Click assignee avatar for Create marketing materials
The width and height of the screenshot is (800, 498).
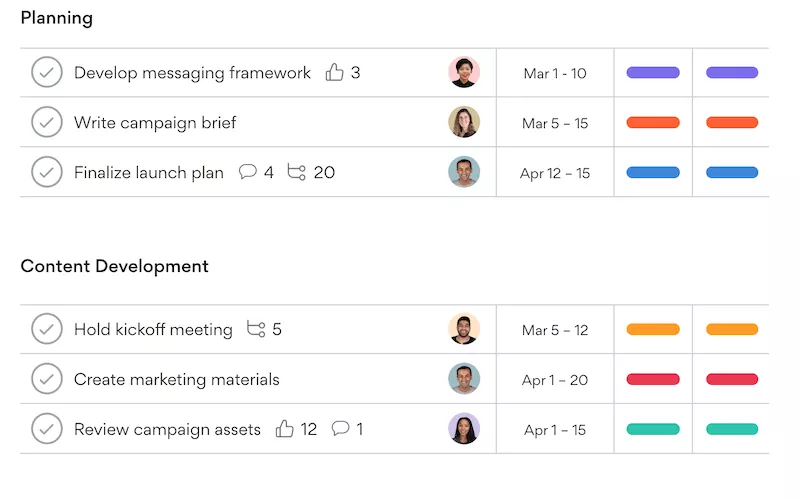(464, 379)
